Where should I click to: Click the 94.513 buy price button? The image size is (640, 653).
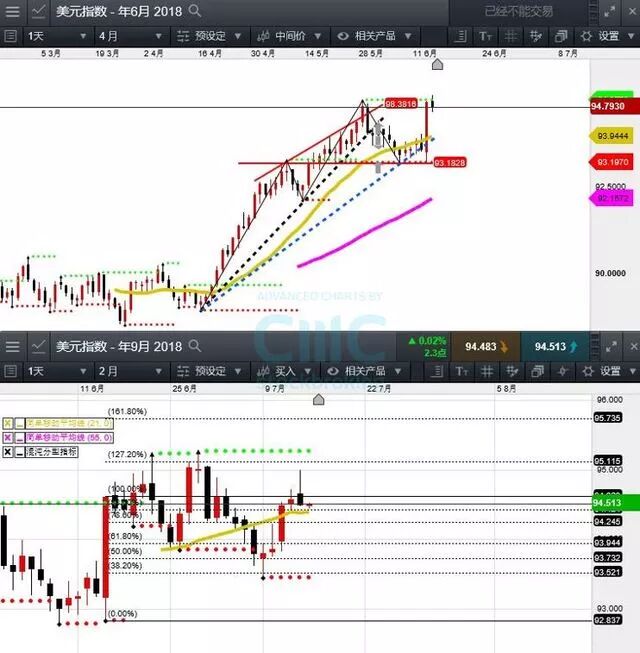tap(555, 346)
